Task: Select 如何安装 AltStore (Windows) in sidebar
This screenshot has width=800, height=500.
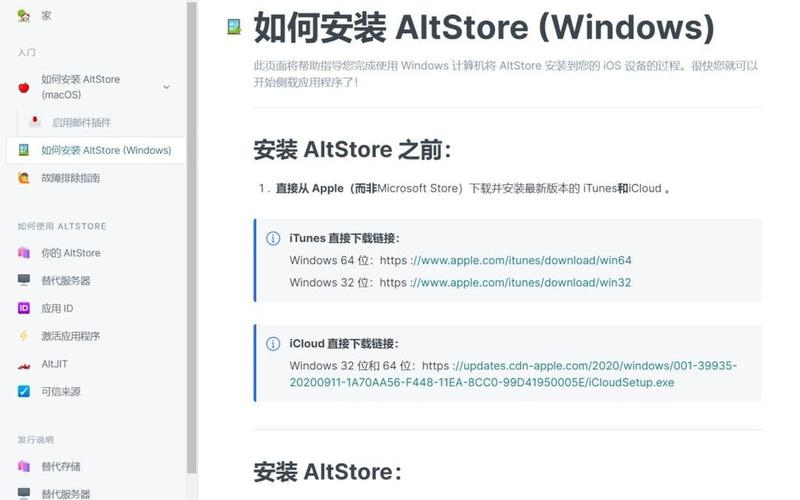Action: tap(96, 151)
